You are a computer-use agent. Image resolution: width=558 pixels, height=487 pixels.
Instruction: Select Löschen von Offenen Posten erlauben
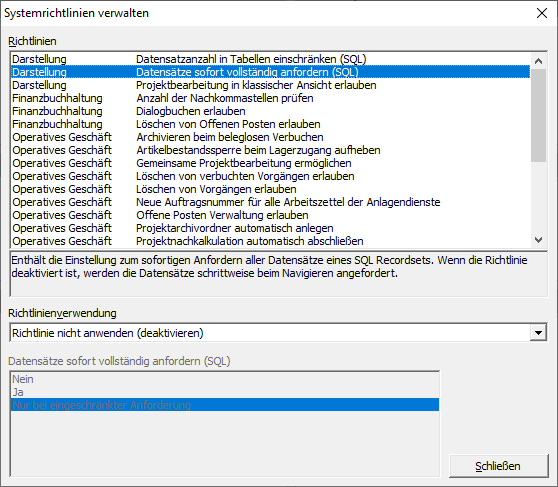270,124
